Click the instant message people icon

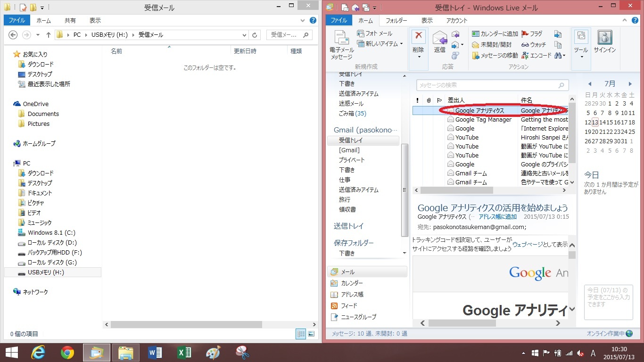tap(455, 56)
